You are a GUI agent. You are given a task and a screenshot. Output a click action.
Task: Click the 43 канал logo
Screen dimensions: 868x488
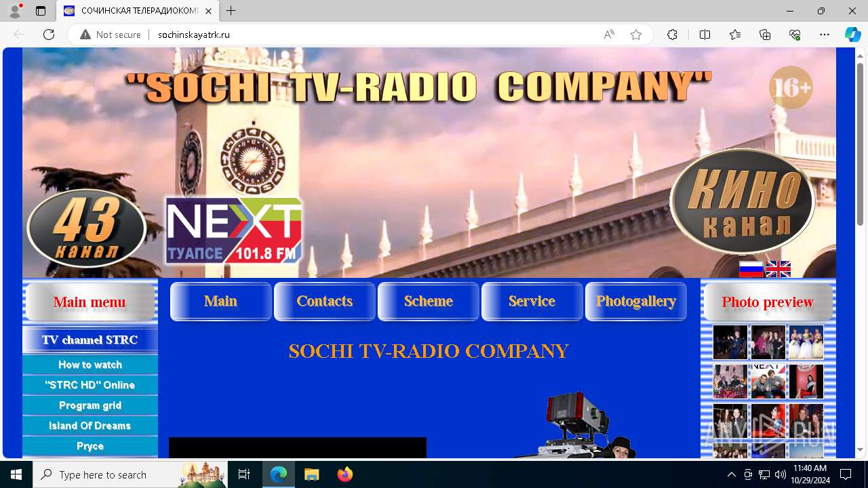pos(87,228)
